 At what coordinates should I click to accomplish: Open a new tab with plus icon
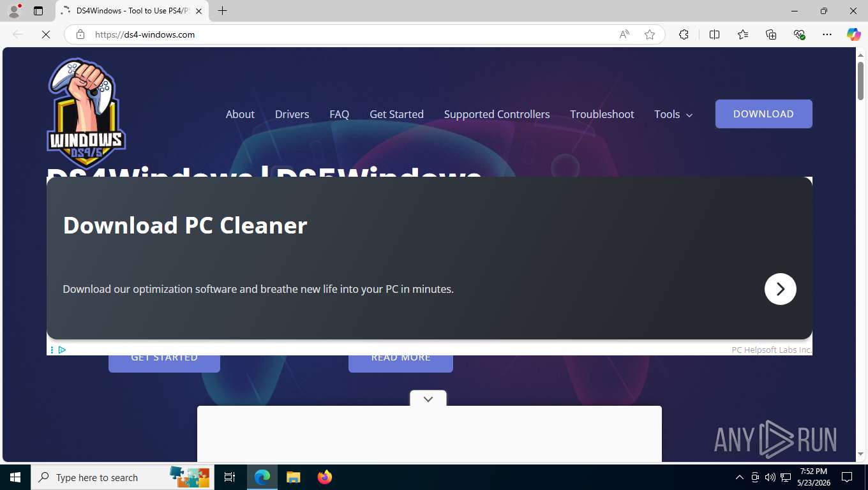pyautogui.click(x=222, y=11)
